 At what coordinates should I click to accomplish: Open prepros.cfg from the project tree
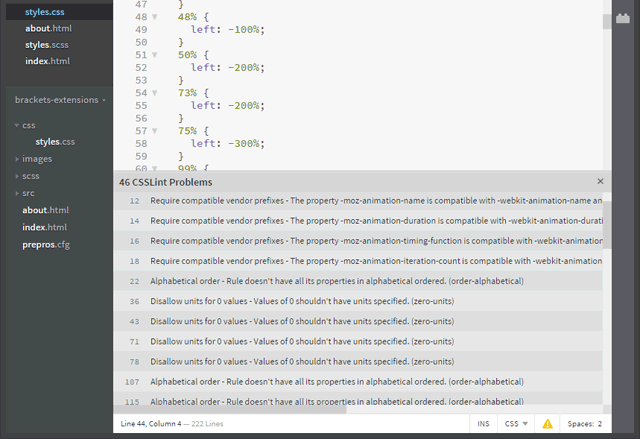[46, 244]
